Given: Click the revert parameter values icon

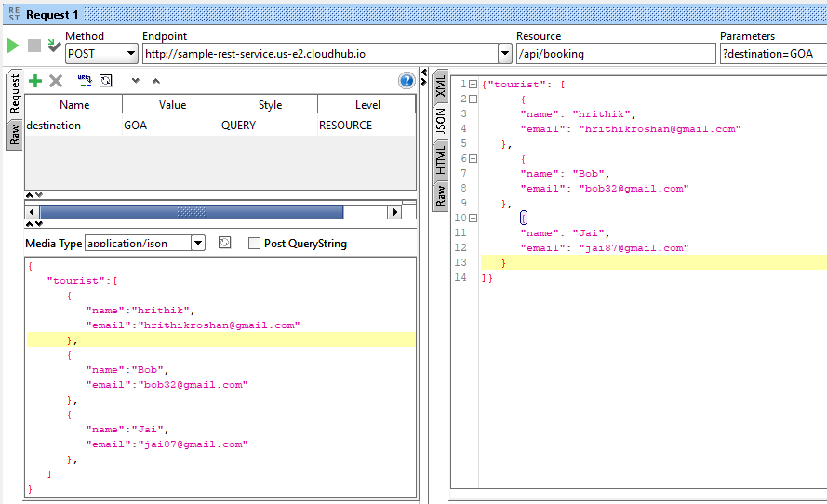Looking at the screenshot, I should pyautogui.click(x=106, y=80).
